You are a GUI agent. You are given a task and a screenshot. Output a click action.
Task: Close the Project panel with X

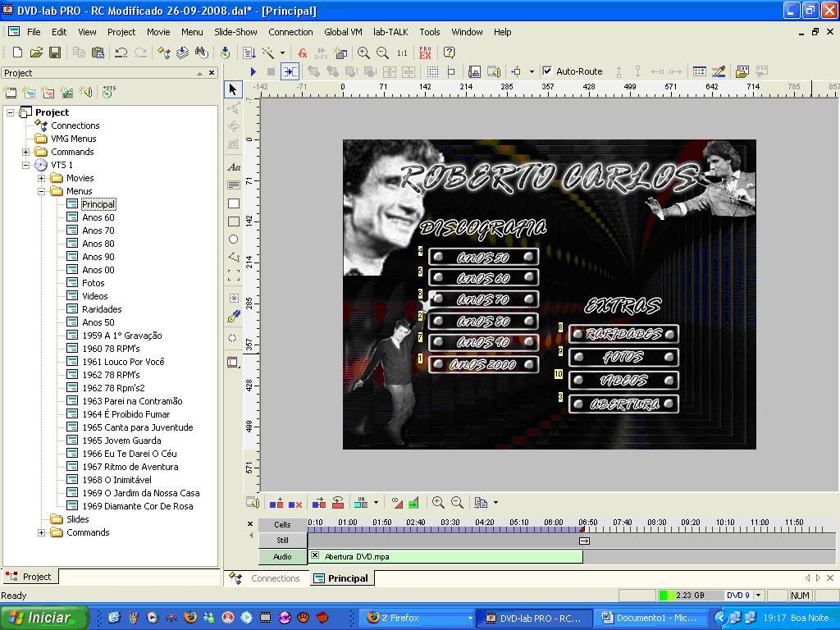(212, 73)
